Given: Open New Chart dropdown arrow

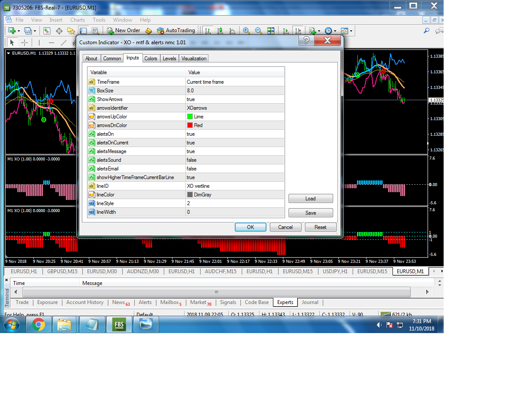Looking at the screenshot, I should click(x=19, y=31).
